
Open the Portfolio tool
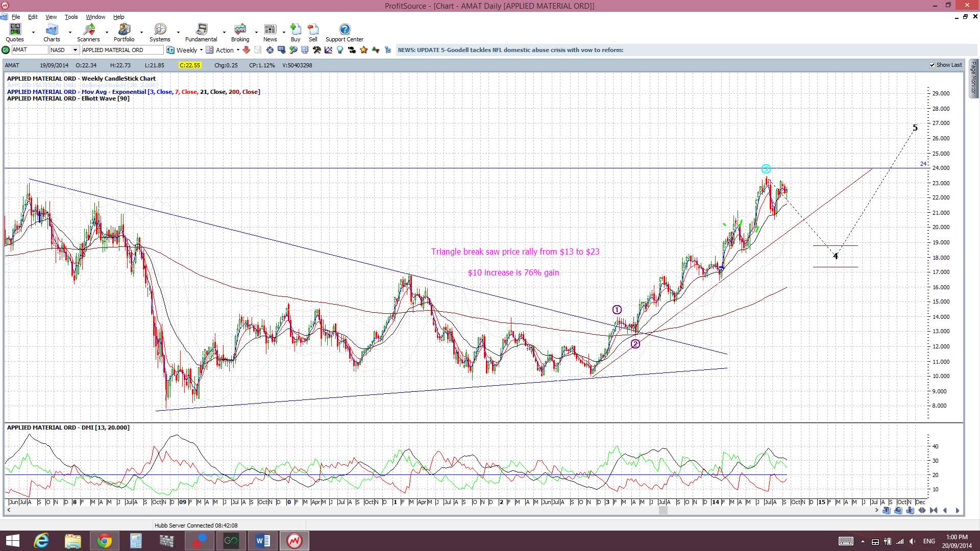pos(124,33)
